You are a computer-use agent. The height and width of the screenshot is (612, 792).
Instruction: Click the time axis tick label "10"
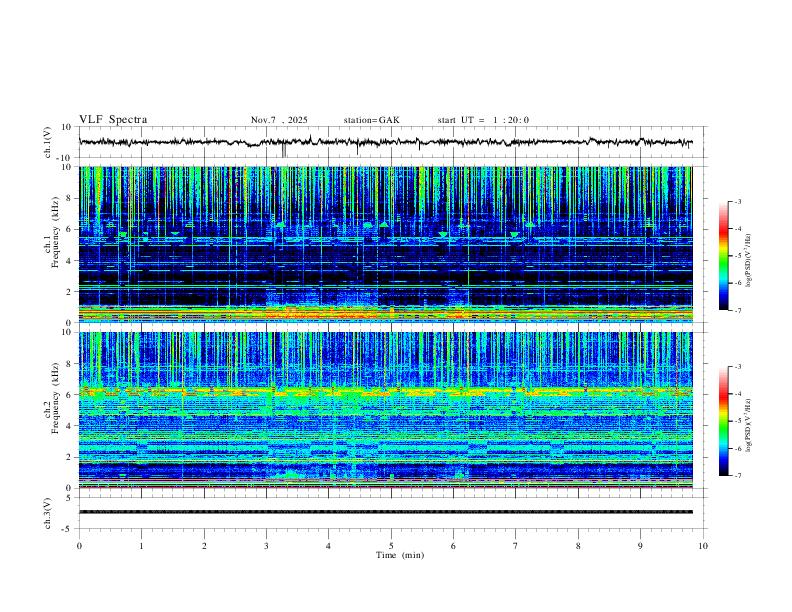pos(703,546)
